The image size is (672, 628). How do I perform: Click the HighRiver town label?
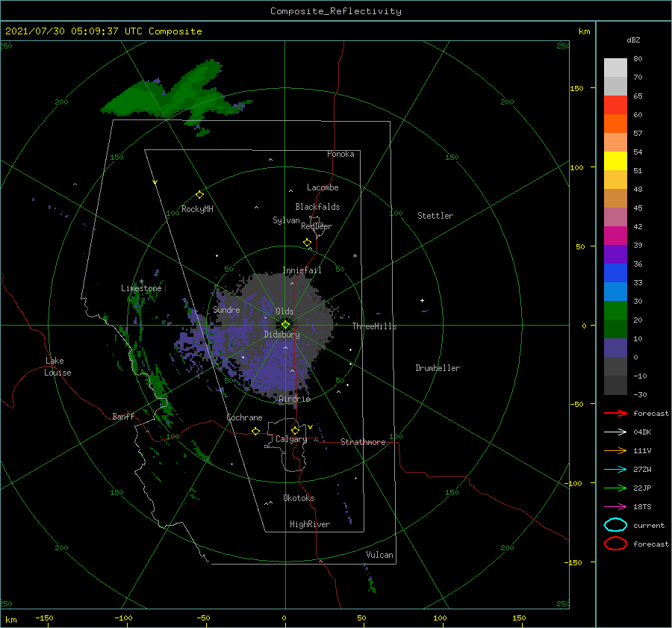point(310,524)
